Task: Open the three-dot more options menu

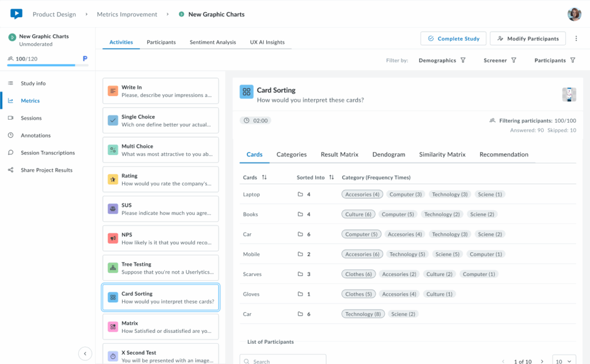Action: pyautogui.click(x=574, y=39)
